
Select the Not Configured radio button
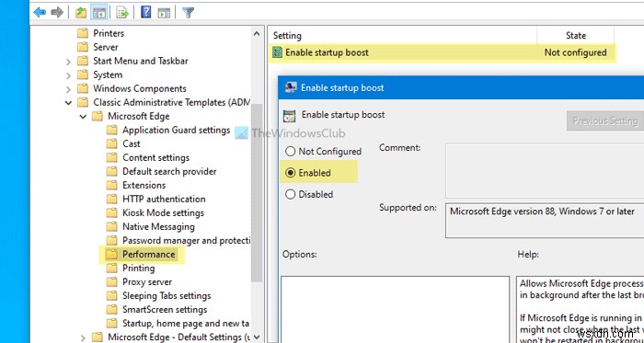tap(291, 152)
